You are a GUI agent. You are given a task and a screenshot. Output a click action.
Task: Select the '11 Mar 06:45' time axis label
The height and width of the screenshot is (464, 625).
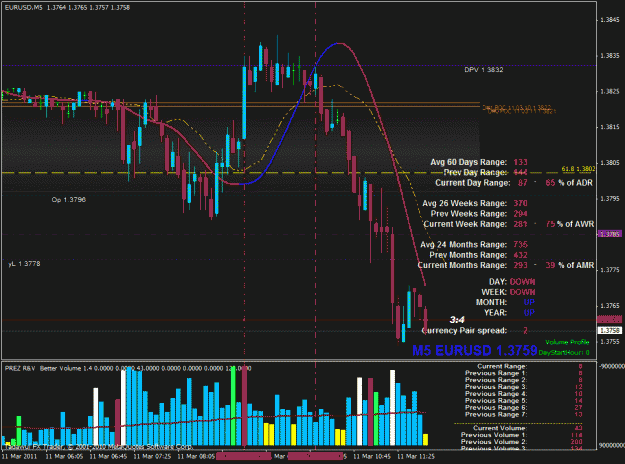108,456
